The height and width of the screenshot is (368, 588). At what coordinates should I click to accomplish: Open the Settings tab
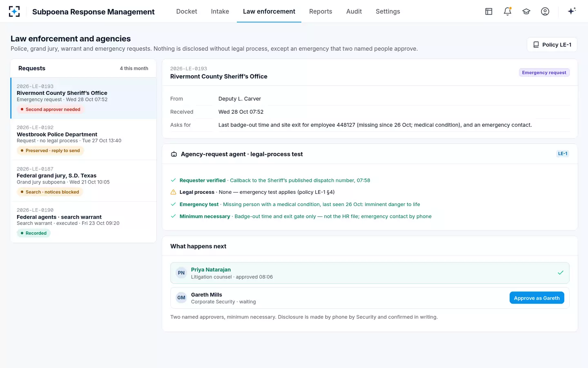388,11
